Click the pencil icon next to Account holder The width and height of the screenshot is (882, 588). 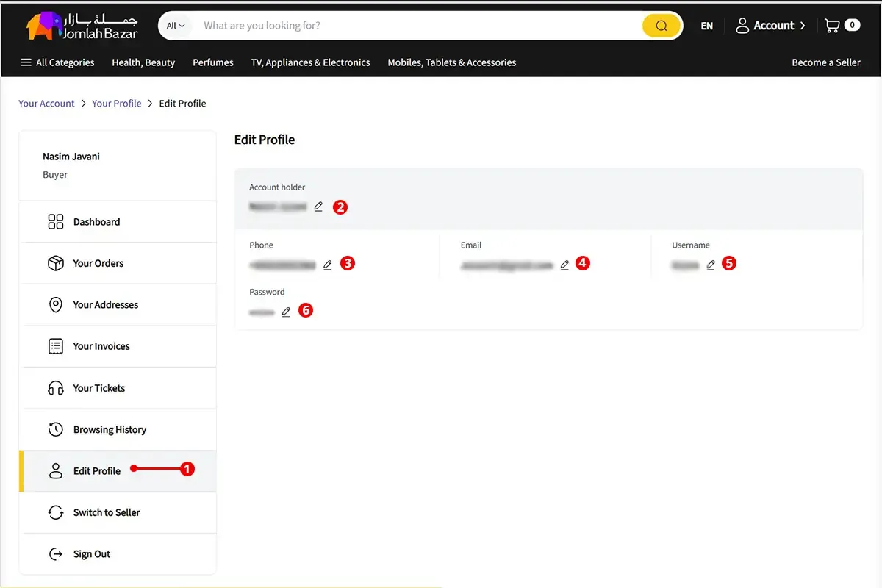click(318, 207)
